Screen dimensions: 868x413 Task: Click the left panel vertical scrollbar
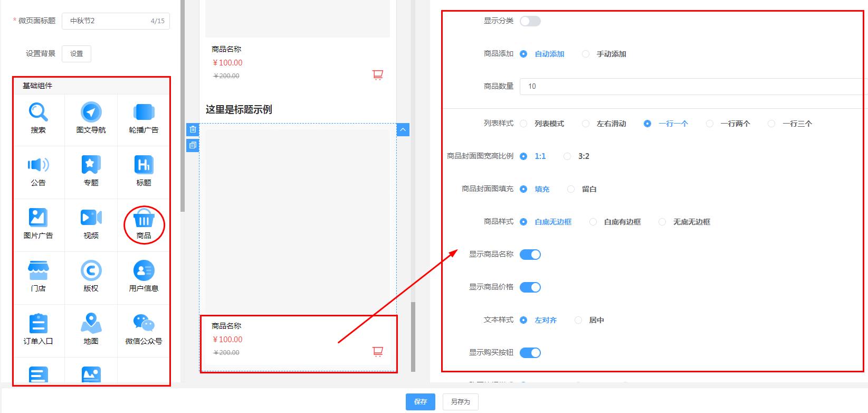(183, 106)
